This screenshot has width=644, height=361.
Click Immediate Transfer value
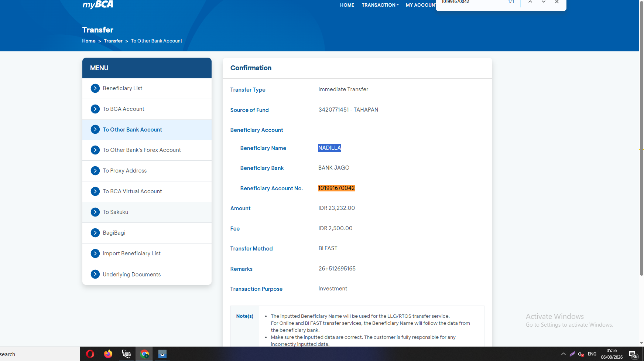pos(343,89)
